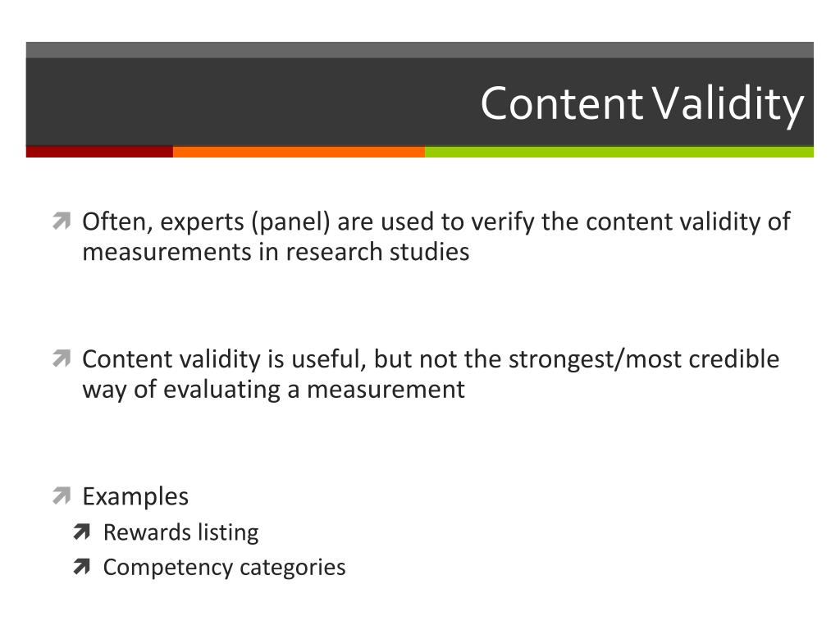Select the "Content Validity" slide title
Image resolution: width=840 pixels, height=630 pixels.
click(x=641, y=104)
